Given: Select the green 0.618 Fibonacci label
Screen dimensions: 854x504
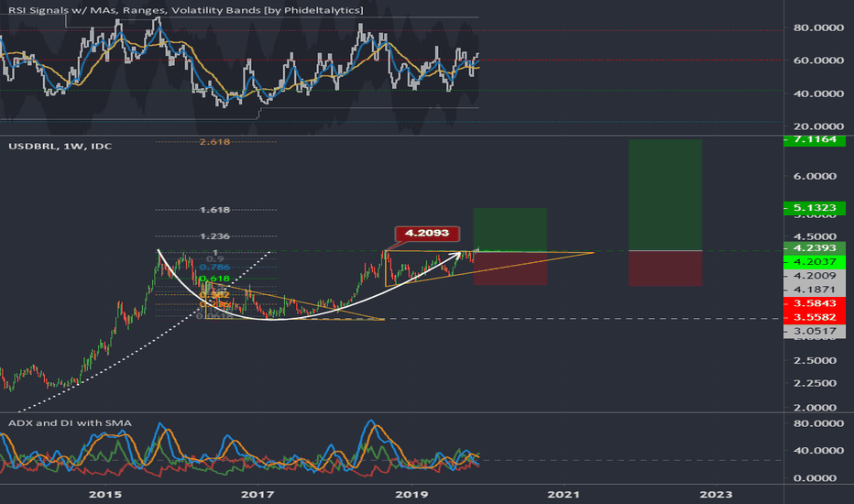Looking at the screenshot, I should (x=214, y=279).
